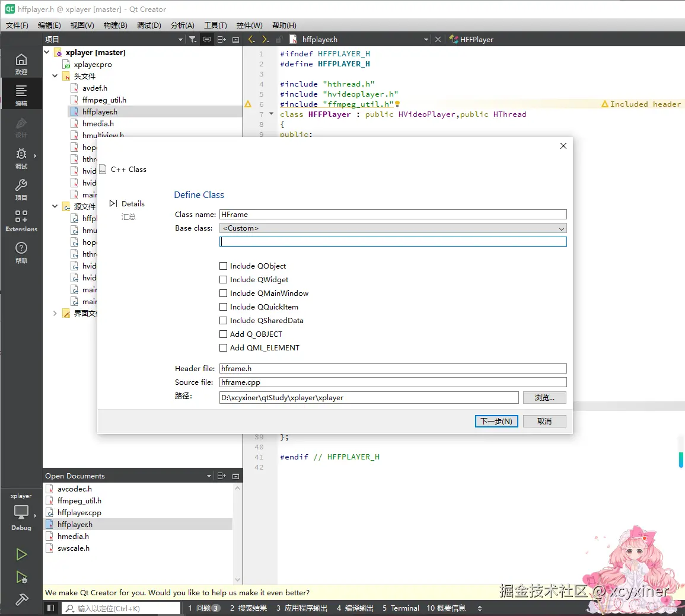The height and width of the screenshot is (616, 685).
Task: Expand the 界面文件 folder in tree
Action: 55,313
